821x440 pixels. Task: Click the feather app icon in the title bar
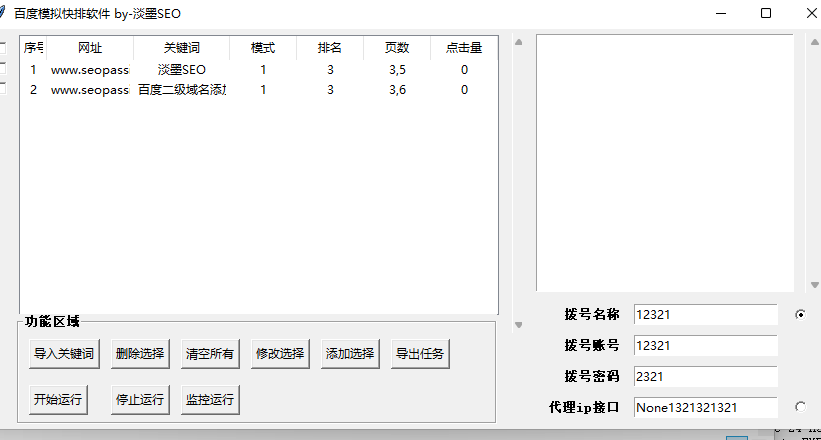pos(2,14)
